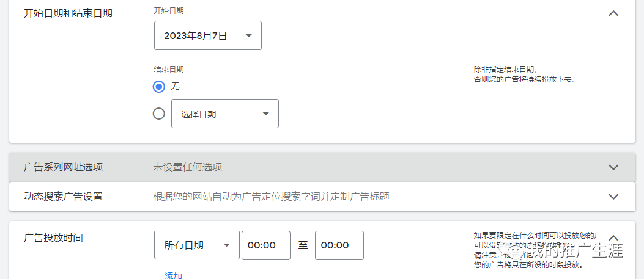Expand 动态搜索广告设置 with the chevron icon
The height and width of the screenshot is (279, 644).
[x=613, y=197]
